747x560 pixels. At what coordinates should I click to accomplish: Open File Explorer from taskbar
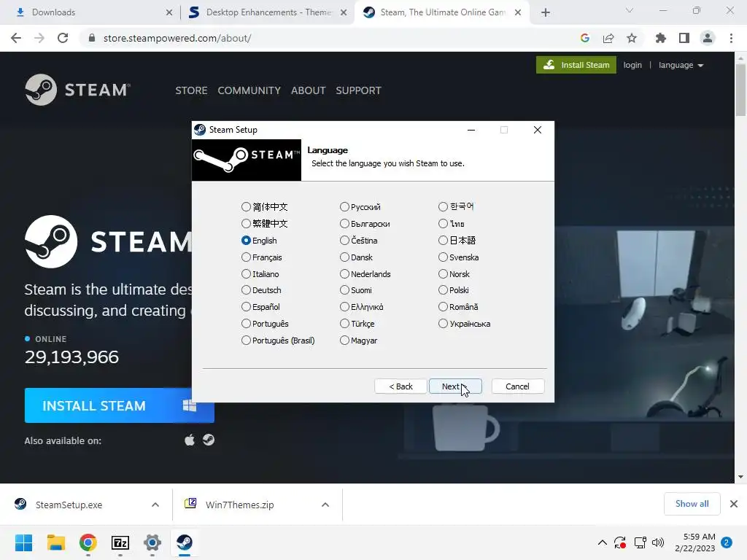click(x=55, y=542)
